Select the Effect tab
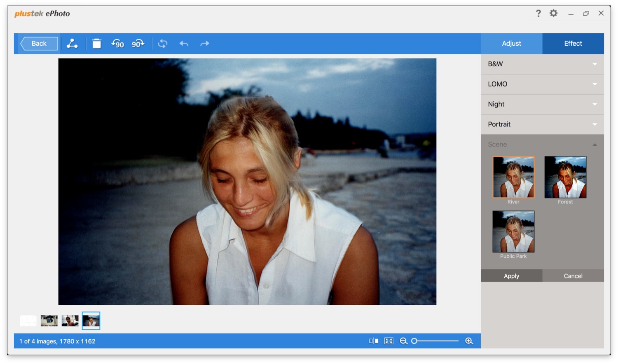This screenshot has width=618, height=364. click(573, 44)
